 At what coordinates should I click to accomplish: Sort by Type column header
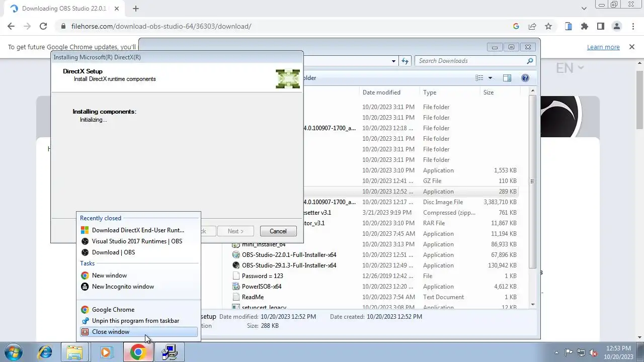coord(450,93)
